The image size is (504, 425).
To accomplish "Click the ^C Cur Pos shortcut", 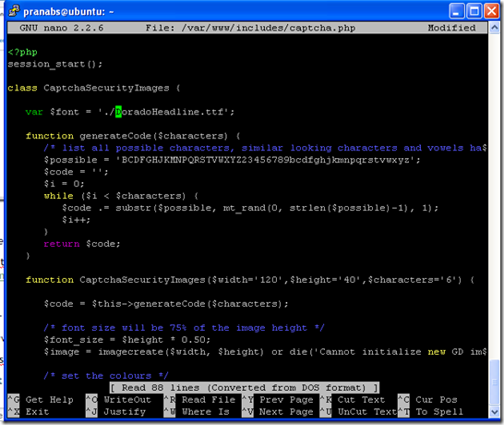I will (427, 399).
